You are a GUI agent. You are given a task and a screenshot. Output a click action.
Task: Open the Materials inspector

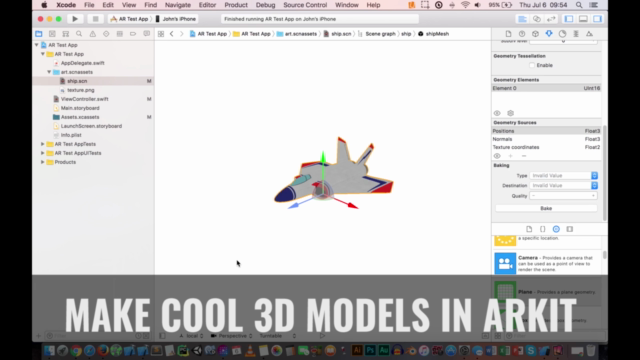click(x=562, y=34)
